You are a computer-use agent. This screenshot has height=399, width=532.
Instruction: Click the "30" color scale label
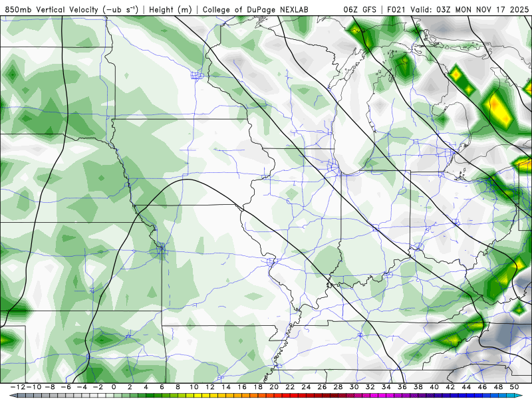[x=354, y=387]
